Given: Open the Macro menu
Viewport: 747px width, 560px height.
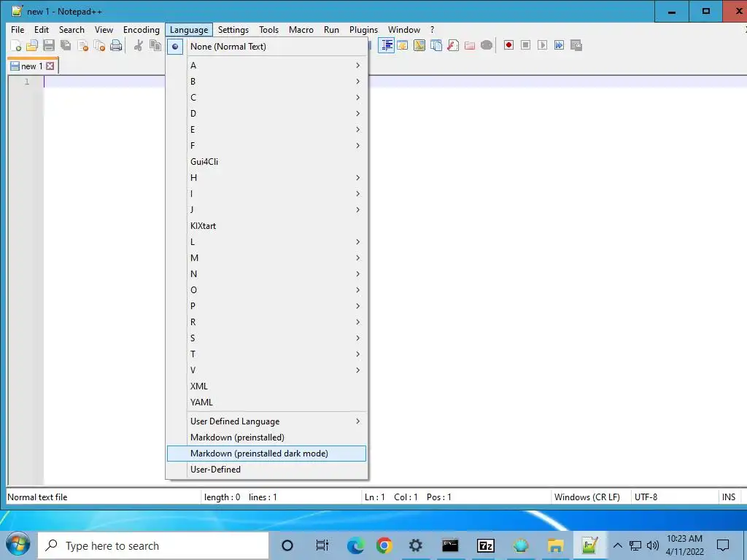Looking at the screenshot, I should pyautogui.click(x=301, y=29).
